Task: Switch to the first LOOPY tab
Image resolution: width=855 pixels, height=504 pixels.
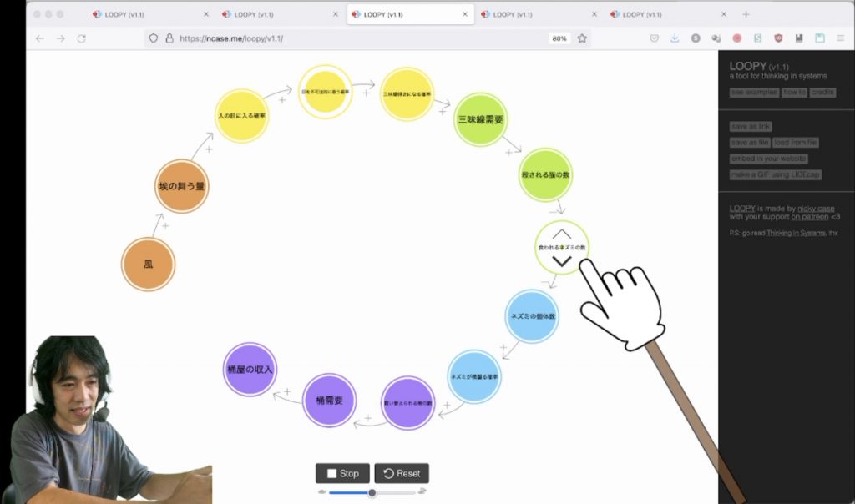Action: click(x=150, y=14)
